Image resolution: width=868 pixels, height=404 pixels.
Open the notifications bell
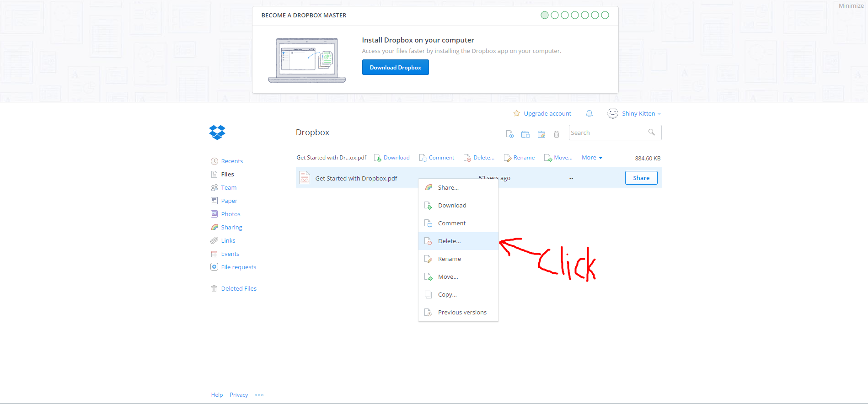589,113
